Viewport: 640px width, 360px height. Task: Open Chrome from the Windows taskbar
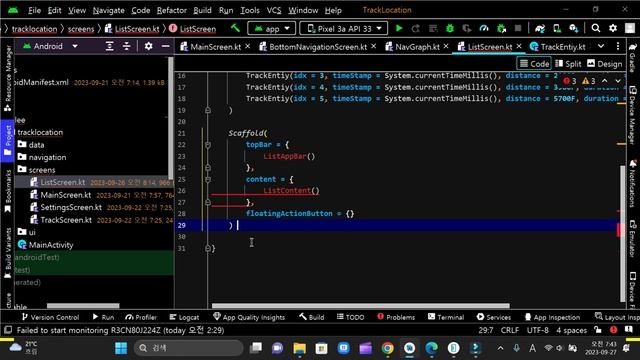click(x=388, y=348)
